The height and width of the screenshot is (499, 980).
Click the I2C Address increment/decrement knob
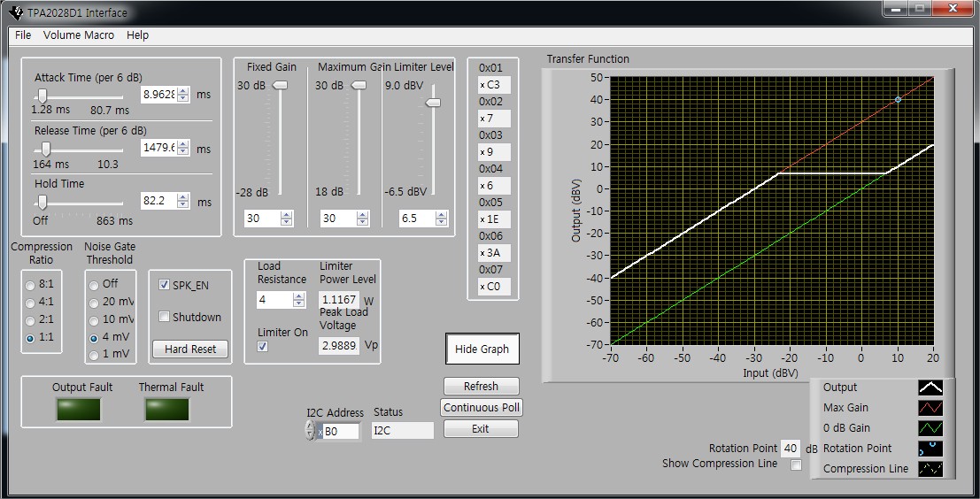310,430
